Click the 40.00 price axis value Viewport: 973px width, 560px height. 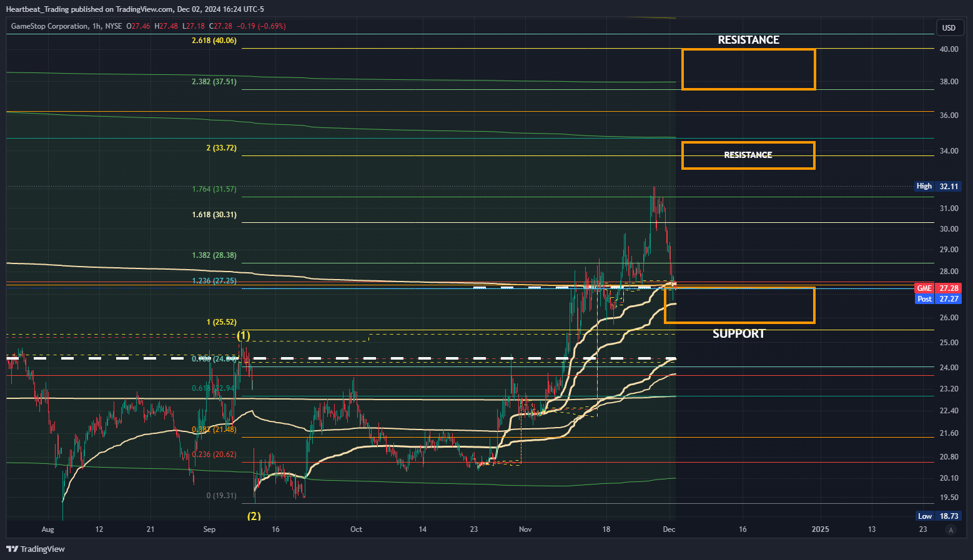[949, 49]
